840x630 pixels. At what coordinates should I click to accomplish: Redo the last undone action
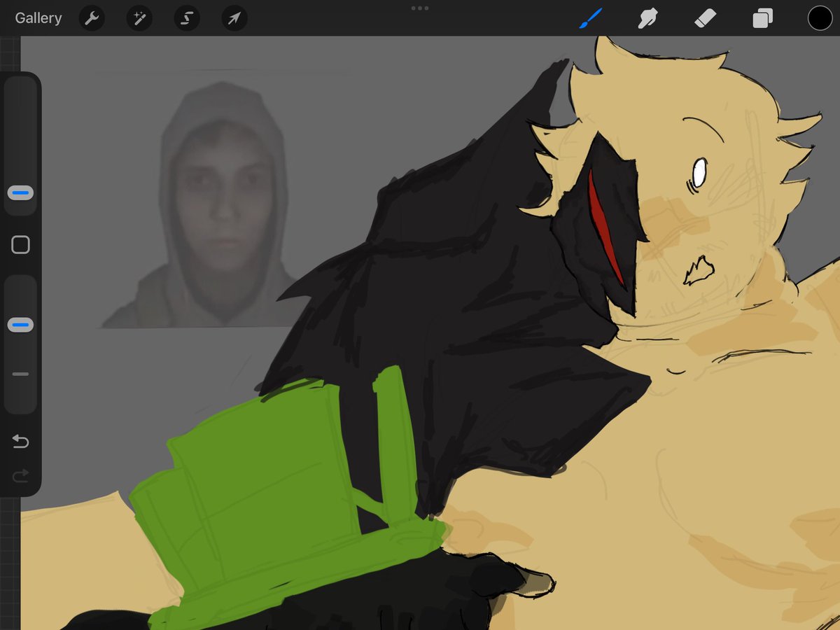click(x=20, y=476)
